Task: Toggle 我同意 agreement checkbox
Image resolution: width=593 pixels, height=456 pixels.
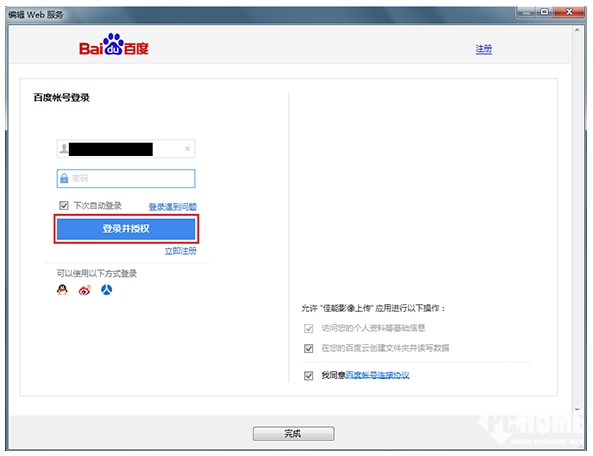Action: 309,375
